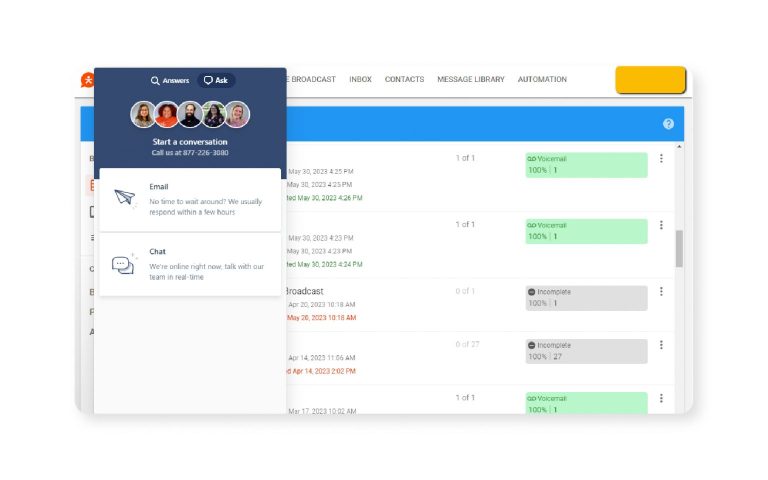This screenshot has width=768, height=480.
Task: Click Voicemail status for Mar 17 row
Action: click(x=586, y=403)
